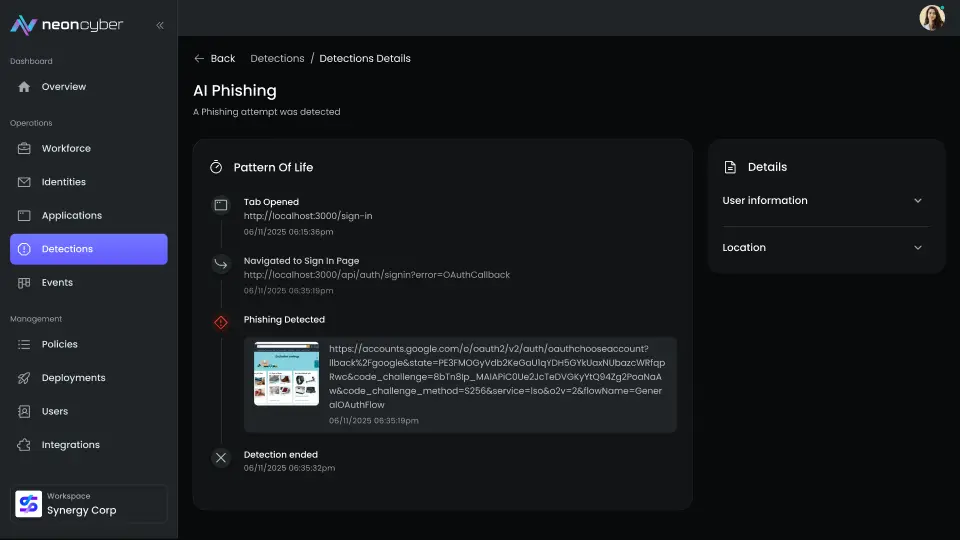The width and height of the screenshot is (960, 540).
Task: Open the Users menu item
Action: [x=89, y=411]
